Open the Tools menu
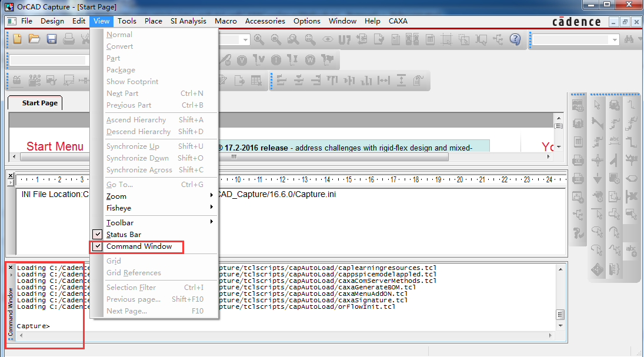The height and width of the screenshot is (357, 644). coord(126,21)
